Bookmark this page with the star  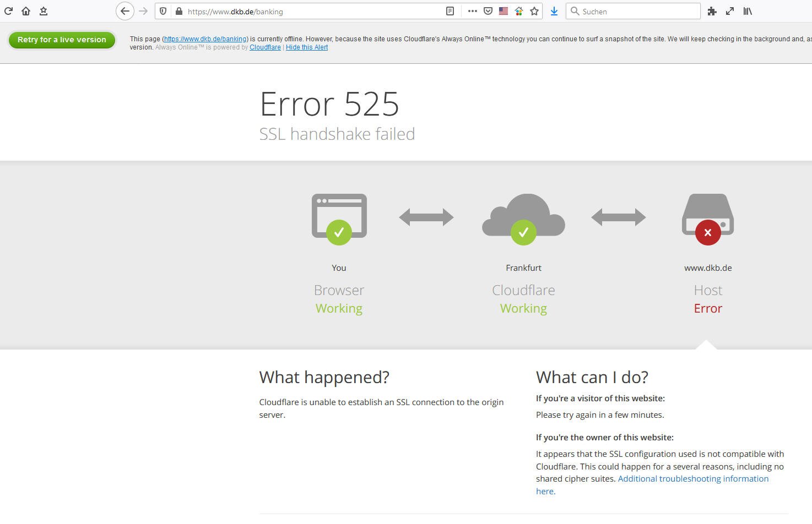tap(534, 11)
